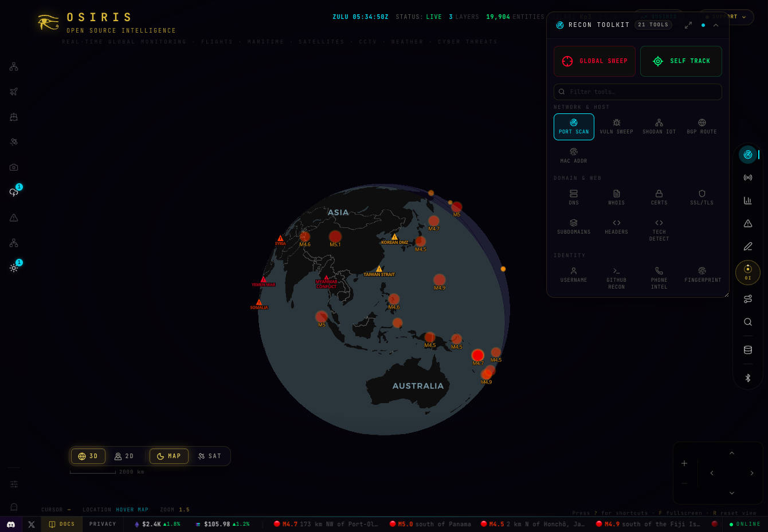Select the maritime ship icon in left sidebar
The image size is (768, 532).
[x=14, y=117]
